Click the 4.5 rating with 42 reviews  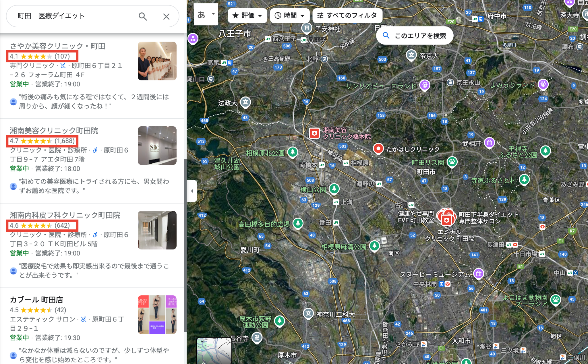[38, 310]
